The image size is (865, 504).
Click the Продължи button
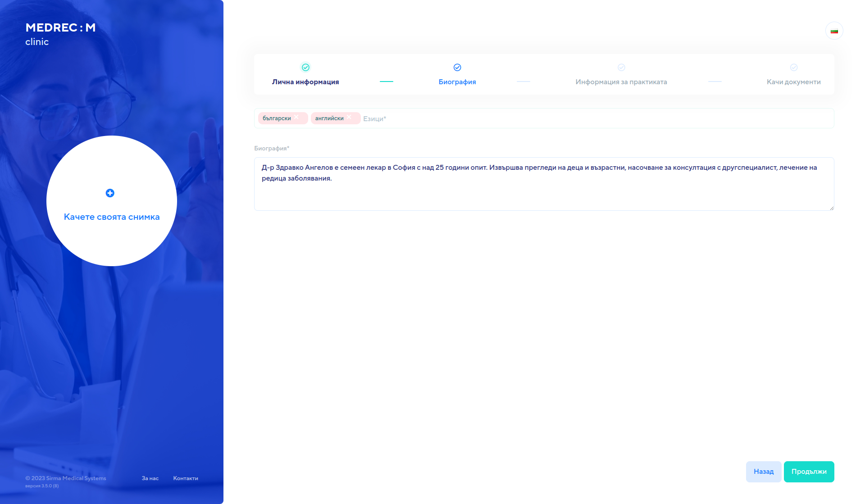(x=809, y=472)
